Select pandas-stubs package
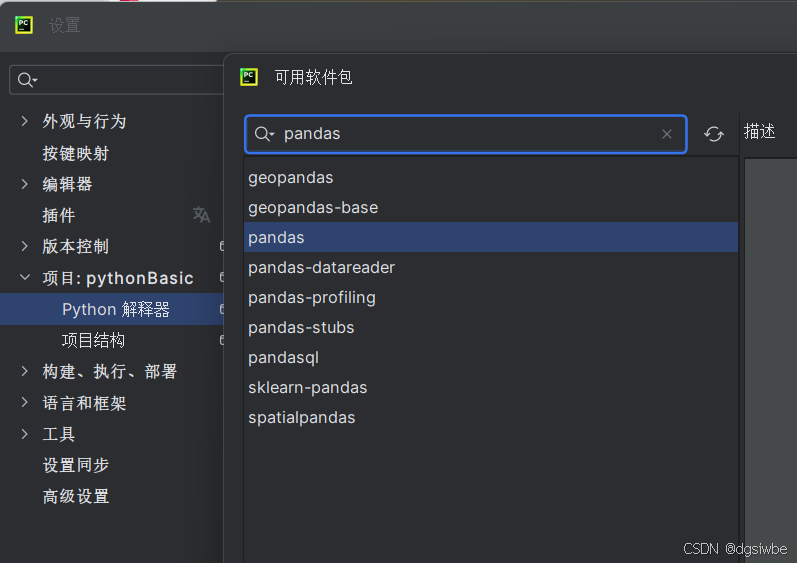Viewport: 797px width, 563px height. 491,327
